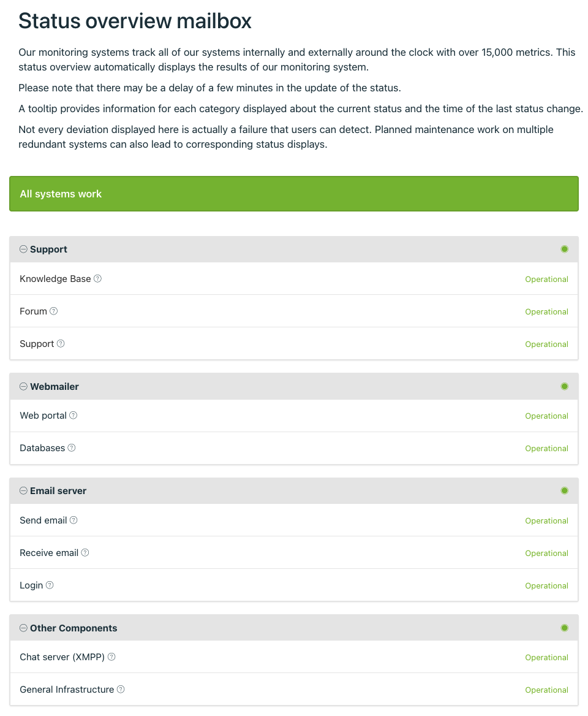Click the Operational status for Receive email

(546, 554)
